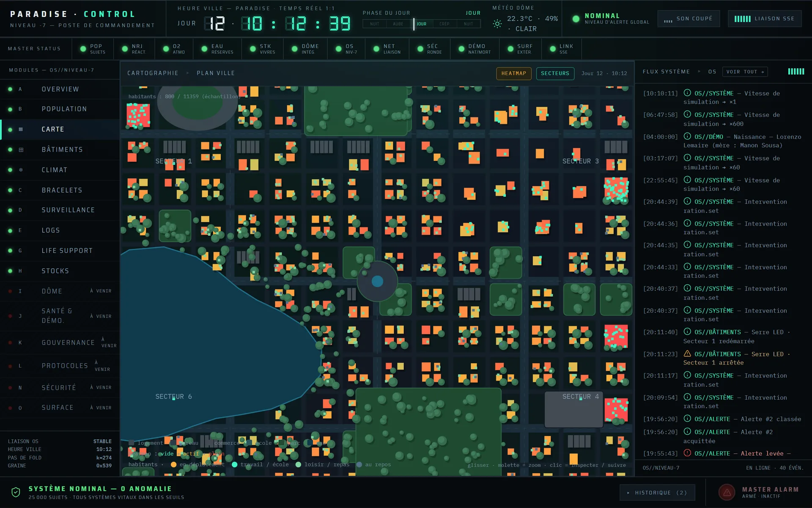
Task: Click the EAU Réserves status indicator
Action: tap(217, 49)
